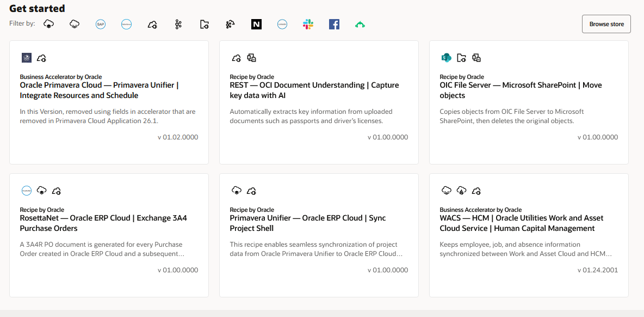
Task: Filter recipes by SAP
Action: (100, 25)
